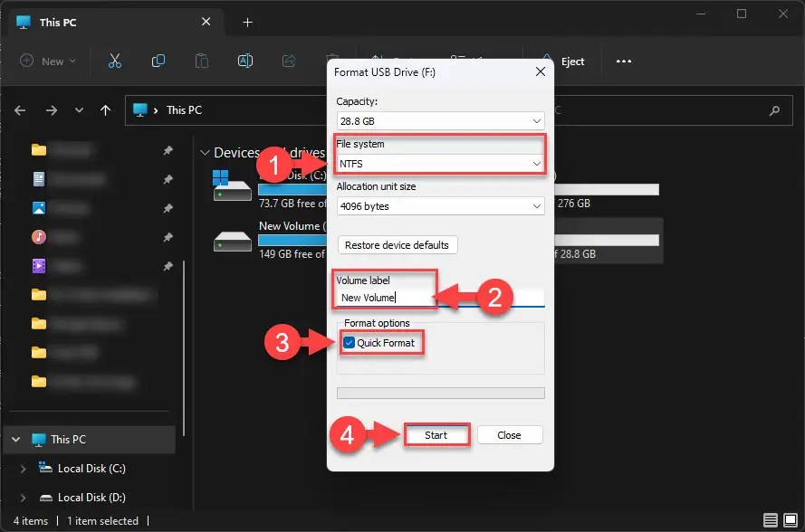Select the Cut icon in the toolbar
The image size is (805, 532).
[115, 61]
